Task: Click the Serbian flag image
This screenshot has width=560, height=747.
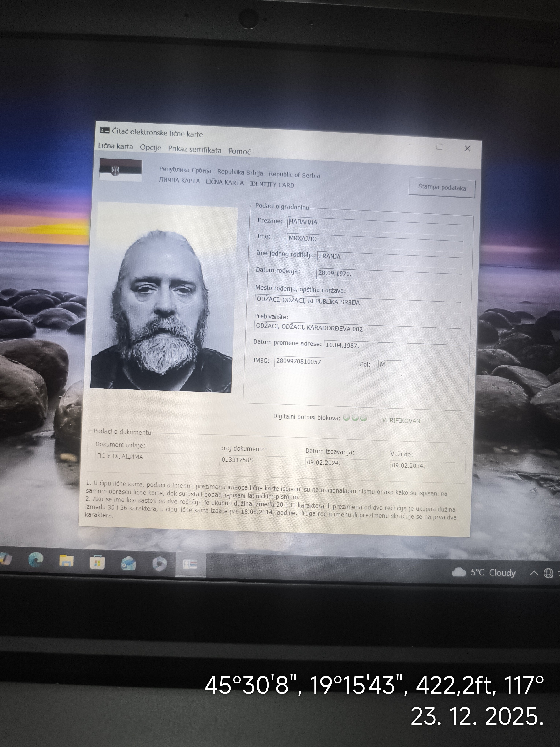Action: click(x=120, y=170)
